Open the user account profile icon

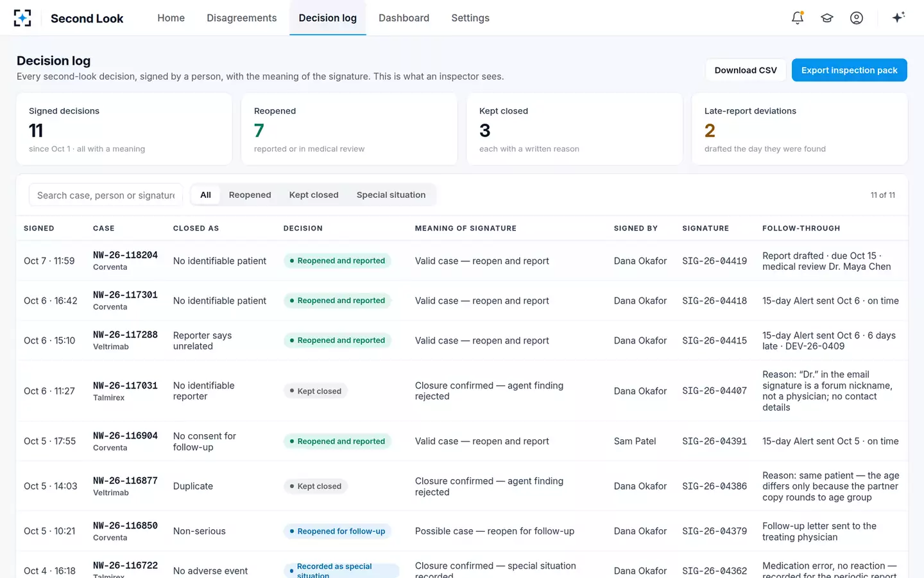pyautogui.click(x=857, y=18)
